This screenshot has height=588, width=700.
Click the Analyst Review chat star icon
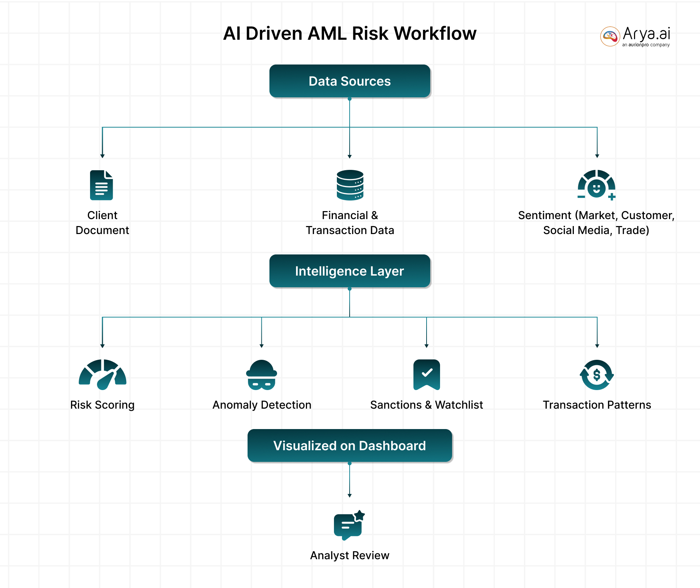(x=349, y=525)
